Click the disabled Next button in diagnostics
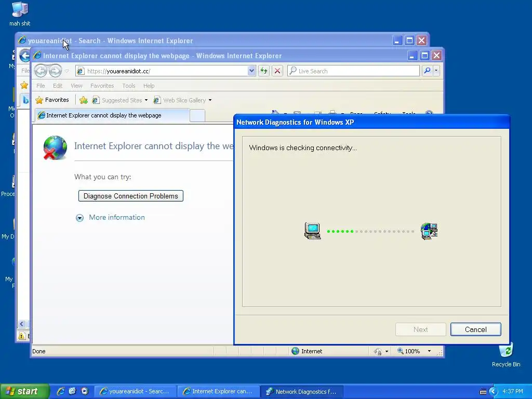Screen dimensions: 532x399 420,329
